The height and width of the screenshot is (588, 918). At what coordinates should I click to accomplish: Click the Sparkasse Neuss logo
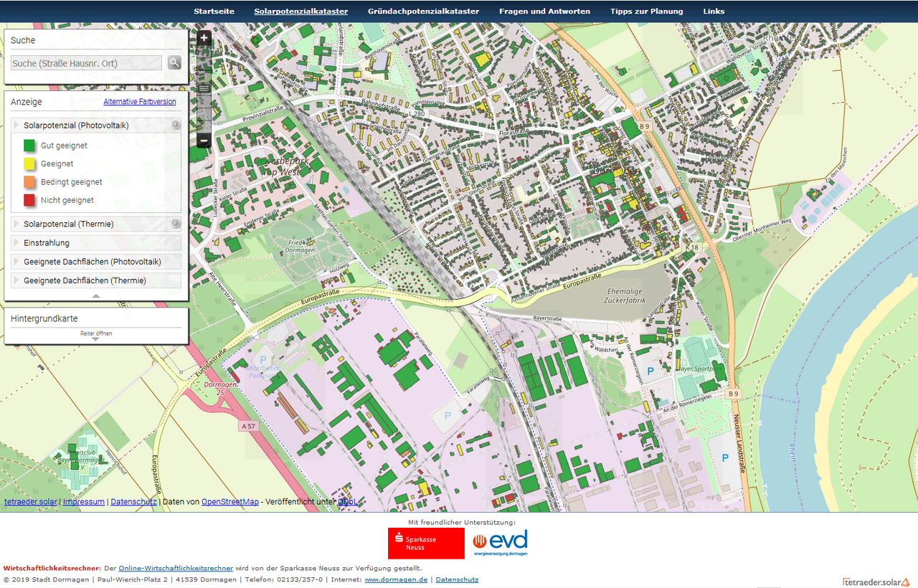point(426,544)
